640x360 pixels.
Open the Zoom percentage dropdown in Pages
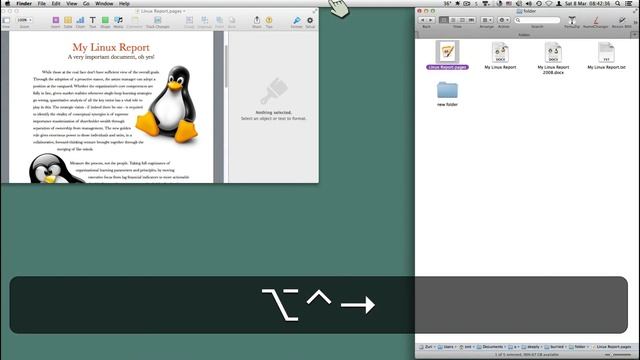pos(24,20)
